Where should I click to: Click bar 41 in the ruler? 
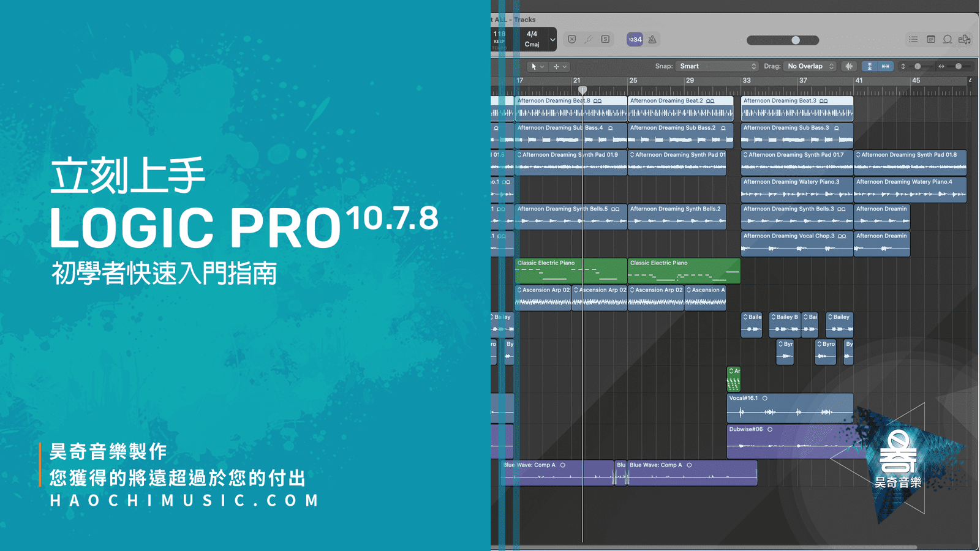click(859, 80)
